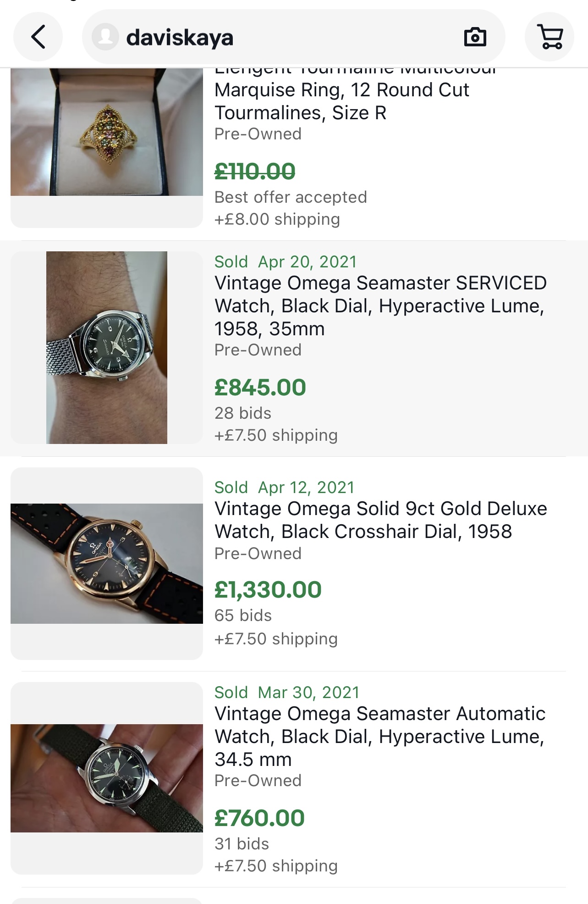Click the £760.00 sold price

click(259, 818)
